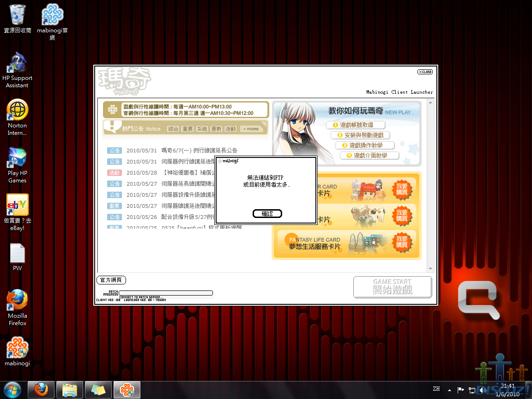Open the Windows Start menu orb
The width and height of the screenshot is (532, 399).
point(12,390)
